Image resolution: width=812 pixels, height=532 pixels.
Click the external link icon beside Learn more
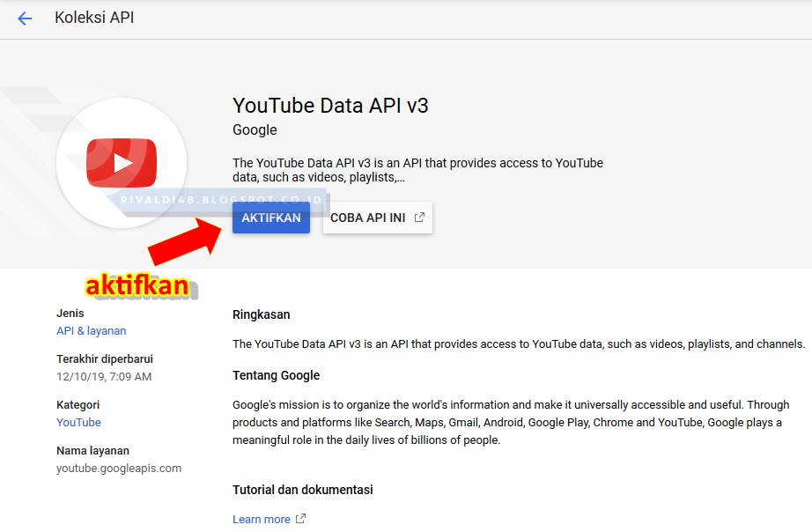[x=299, y=519]
